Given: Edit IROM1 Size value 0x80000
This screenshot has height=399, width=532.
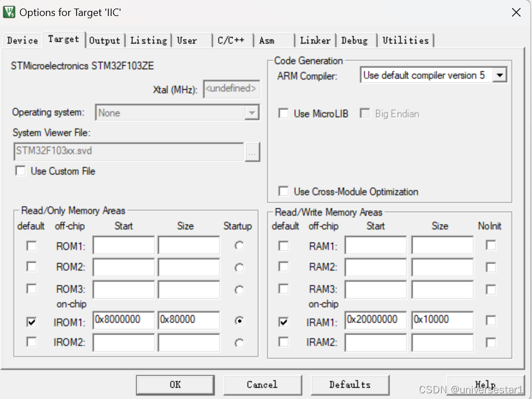Looking at the screenshot, I should pos(189,320).
